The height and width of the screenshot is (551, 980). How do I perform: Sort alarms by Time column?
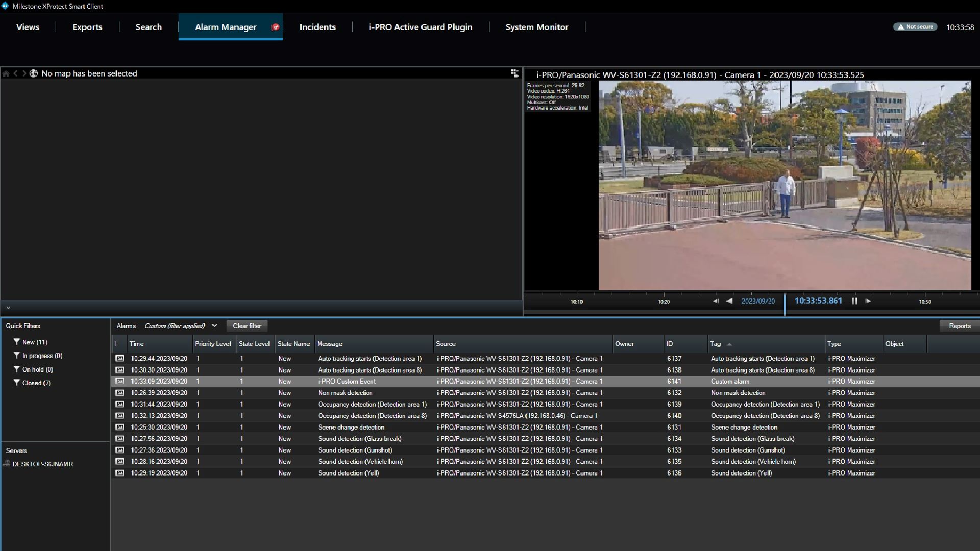coord(159,344)
